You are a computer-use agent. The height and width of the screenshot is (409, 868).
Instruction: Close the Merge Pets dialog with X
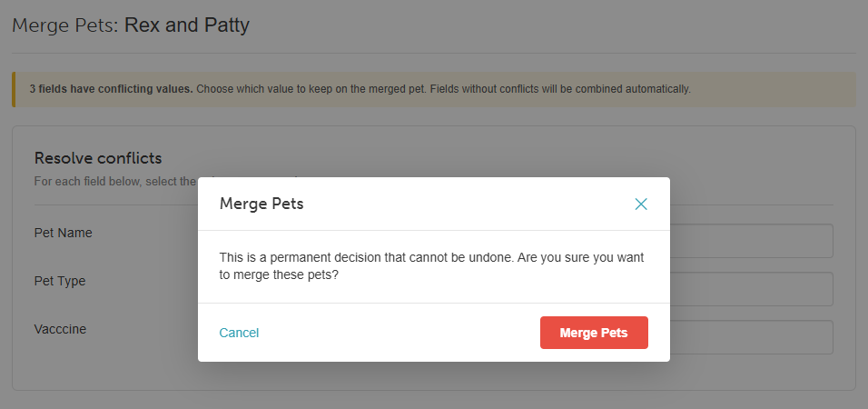click(640, 204)
